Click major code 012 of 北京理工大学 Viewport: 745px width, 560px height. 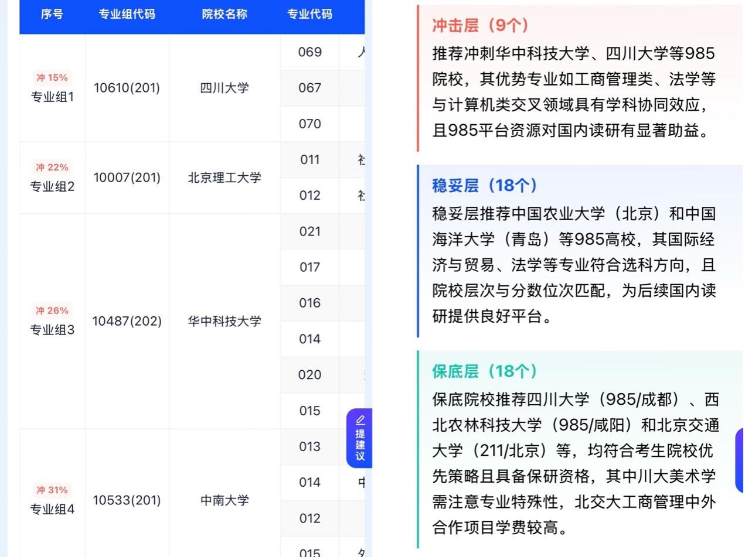point(309,195)
